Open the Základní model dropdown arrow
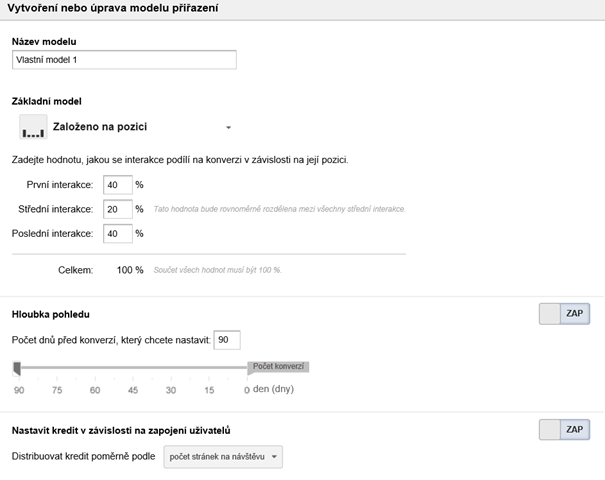Image resolution: width=605 pixels, height=480 pixels. click(228, 128)
